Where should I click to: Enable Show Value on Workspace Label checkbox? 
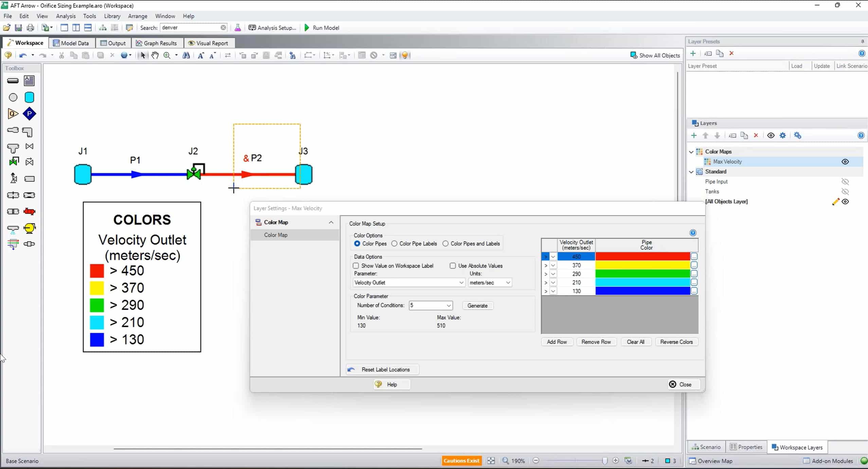point(356,266)
